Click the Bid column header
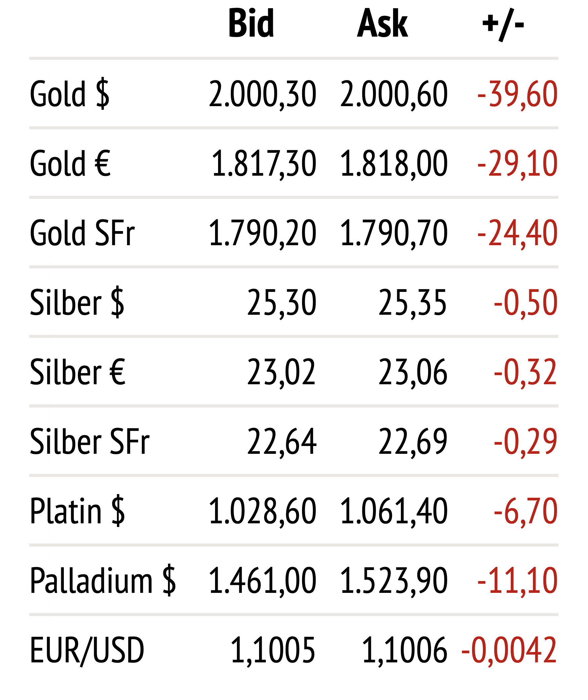Image resolution: width=588 pixels, height=700 pixels. (x=251, y=24)
